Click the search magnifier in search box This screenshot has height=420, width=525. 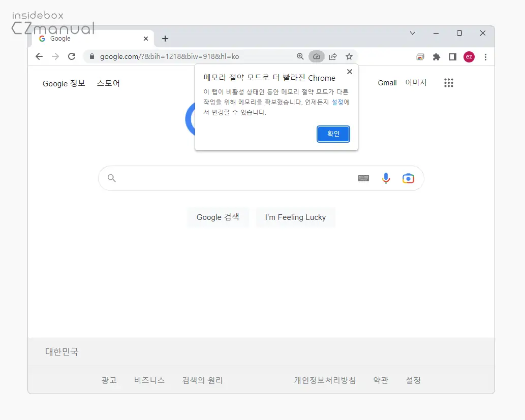111,178
